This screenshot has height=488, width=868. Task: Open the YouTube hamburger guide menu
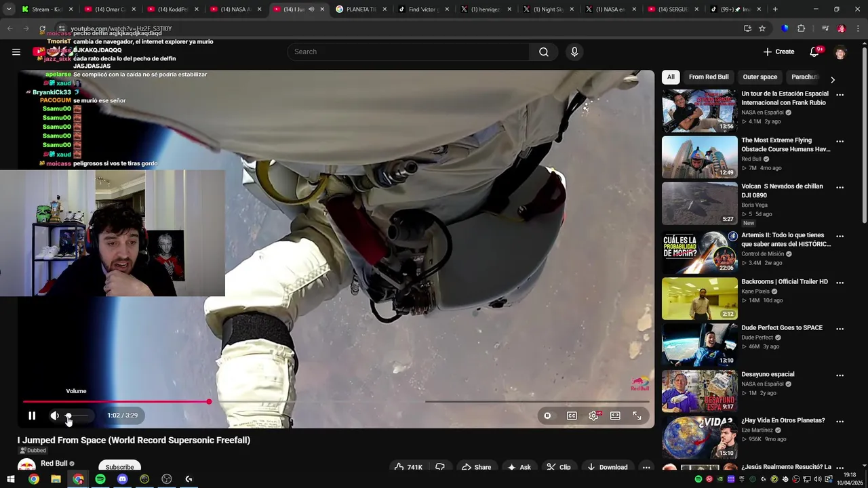coord(16,52)
